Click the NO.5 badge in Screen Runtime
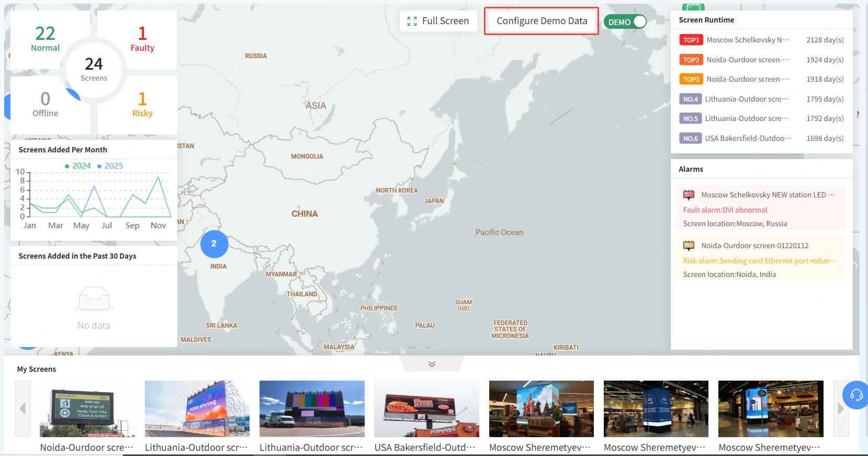 [690, 118]
